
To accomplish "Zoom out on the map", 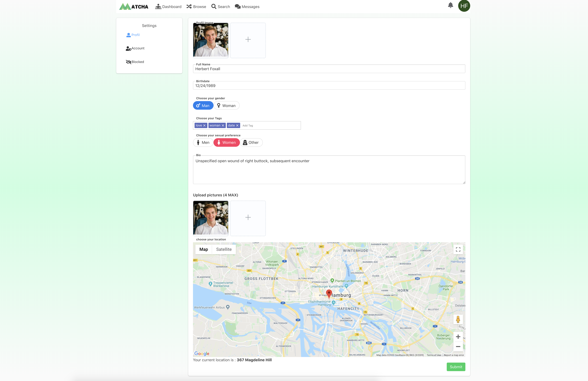I will (x=458, y=347).
